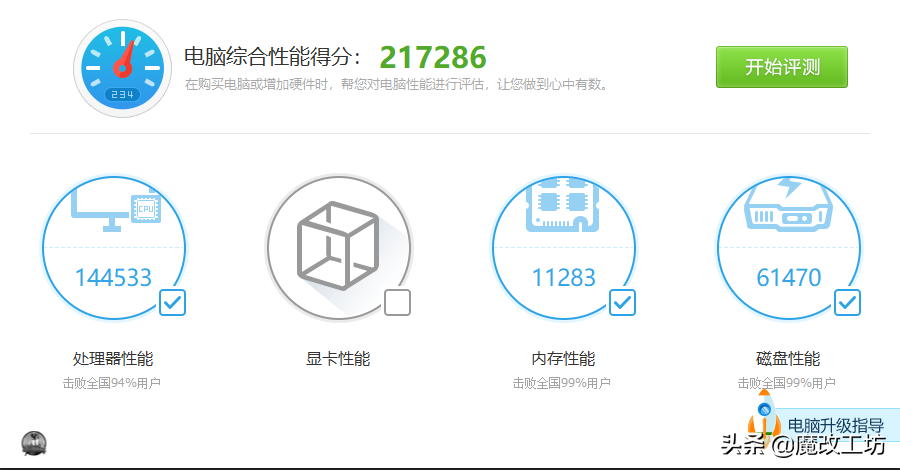Click the memory score 11283
The width and height of the screenshot is (900, 470).
(x=564, y=278)
